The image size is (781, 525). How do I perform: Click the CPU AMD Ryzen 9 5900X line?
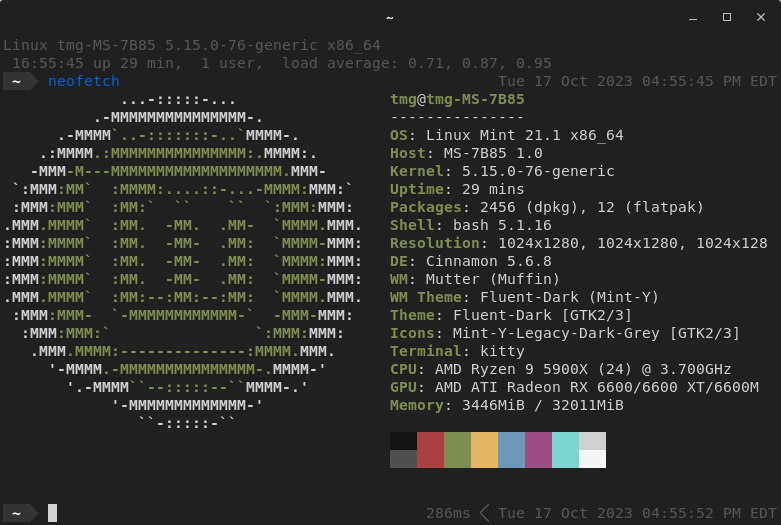pos(560,369)
